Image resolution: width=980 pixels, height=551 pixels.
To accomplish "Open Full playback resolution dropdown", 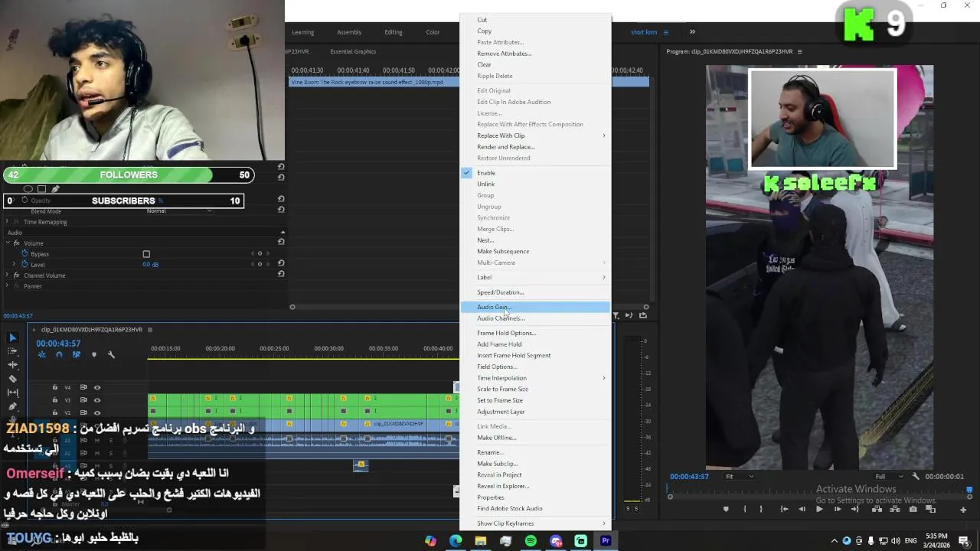I will pyautogui.click(x=890, y=476).
